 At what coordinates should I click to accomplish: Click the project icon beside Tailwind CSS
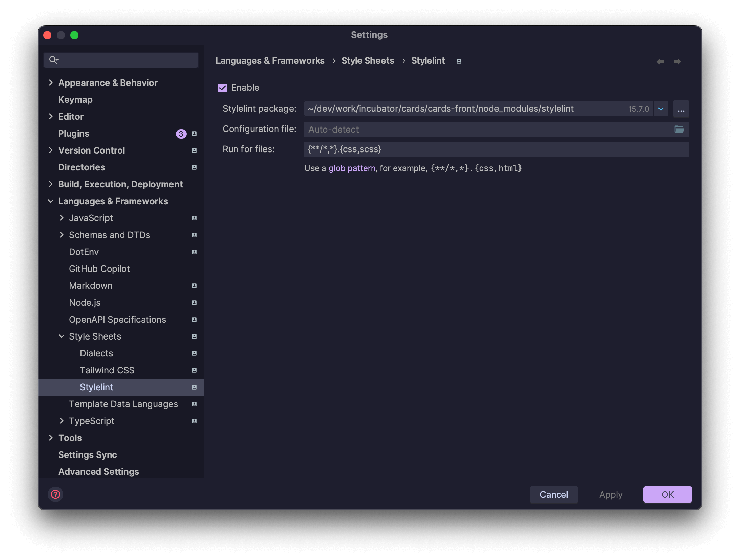point(194,370)
